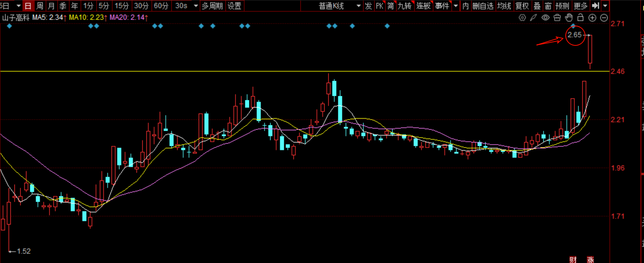This screenshot has width=644, height=263.
Task: Switch to monthly 月 period
Action: (51, 6)
